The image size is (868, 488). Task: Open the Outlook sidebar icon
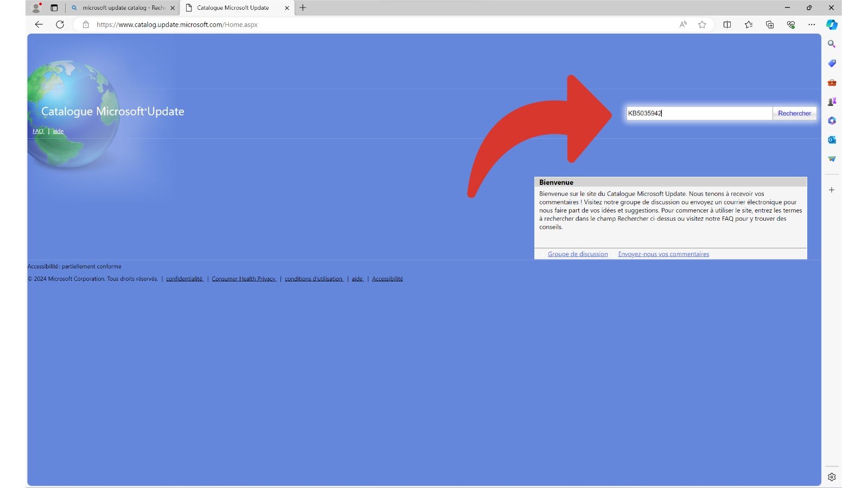coord(832,140)
